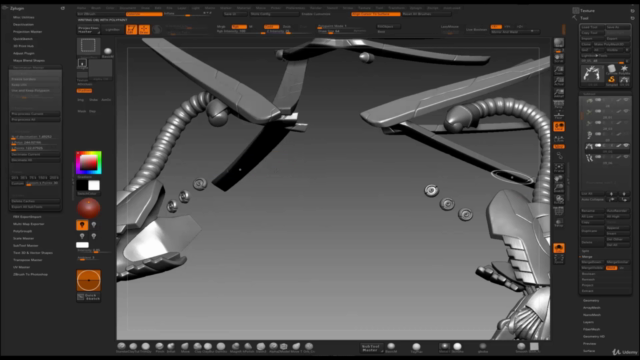Expand Multi Map Exporter section
The width and height of the screenshot is (640, 360).
click(29, 224)
